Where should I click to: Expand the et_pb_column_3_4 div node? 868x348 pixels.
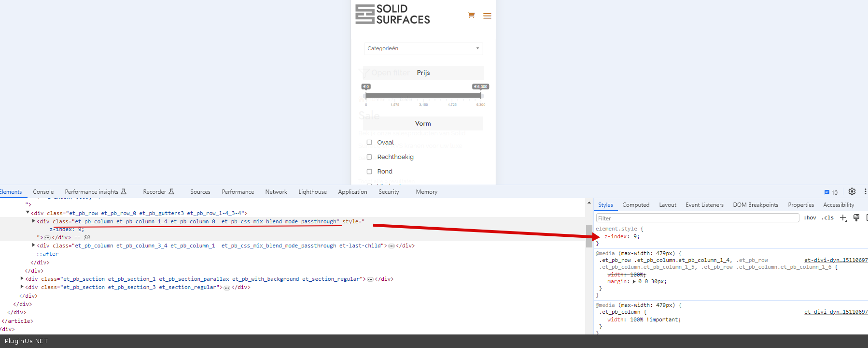click(33, 246)
